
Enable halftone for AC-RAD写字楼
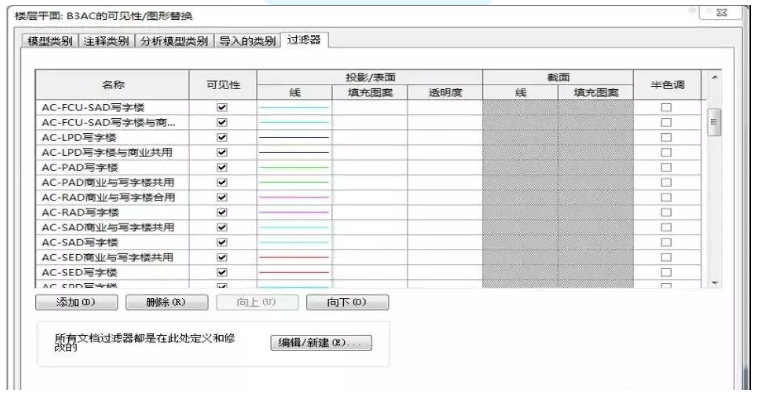point(666,212)
